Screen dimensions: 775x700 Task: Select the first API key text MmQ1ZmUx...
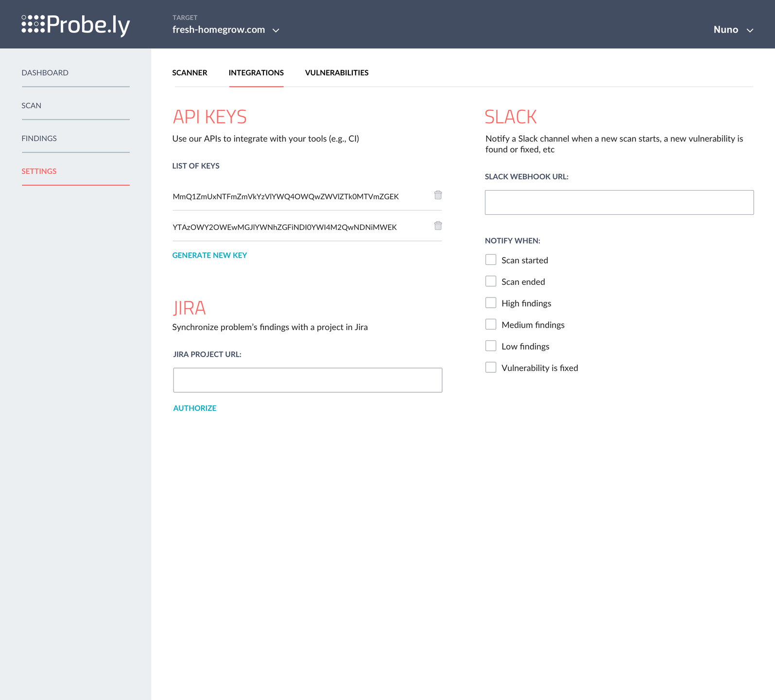[286, 196]
